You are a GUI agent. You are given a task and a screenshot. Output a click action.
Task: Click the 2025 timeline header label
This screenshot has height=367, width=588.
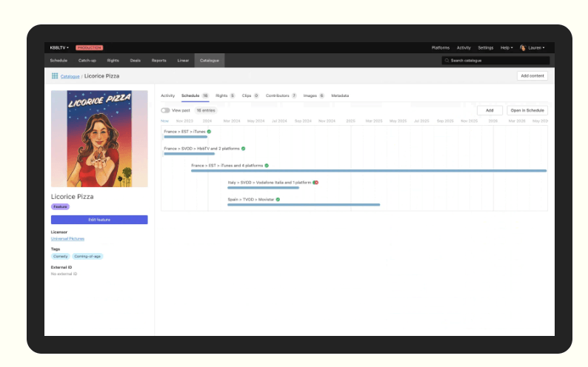coord(350,121)
